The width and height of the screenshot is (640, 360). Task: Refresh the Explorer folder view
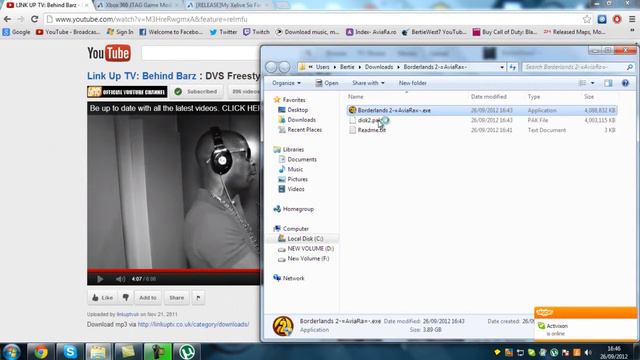point(513,67)
